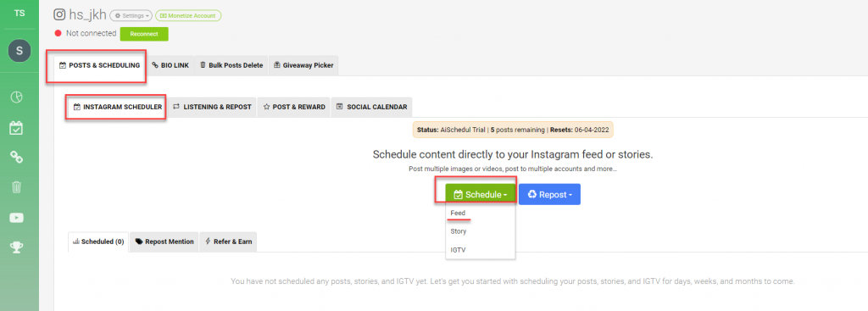Open the Schedule dropdown button

(481, 194)
